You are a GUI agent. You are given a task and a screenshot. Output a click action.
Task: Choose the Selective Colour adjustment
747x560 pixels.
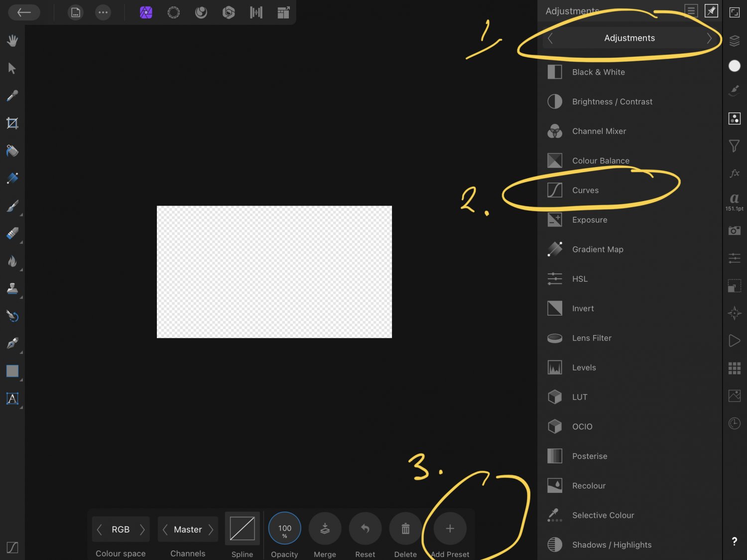pyautogui.click(x=630, y=515)
